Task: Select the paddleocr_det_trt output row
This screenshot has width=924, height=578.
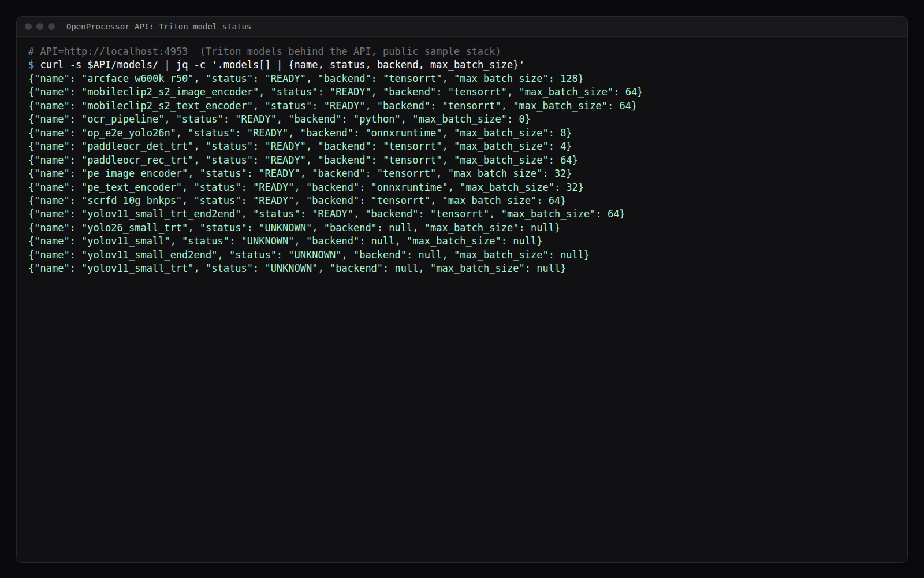Action: pos(300,146)
